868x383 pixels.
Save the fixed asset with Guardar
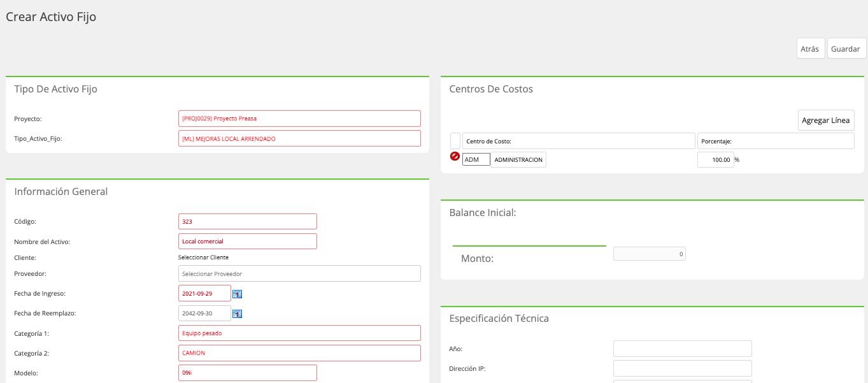[x=846, y=48]
